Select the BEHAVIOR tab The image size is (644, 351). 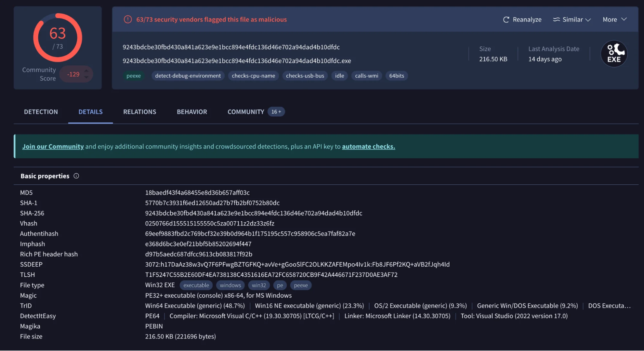click(x=192, y=112)
